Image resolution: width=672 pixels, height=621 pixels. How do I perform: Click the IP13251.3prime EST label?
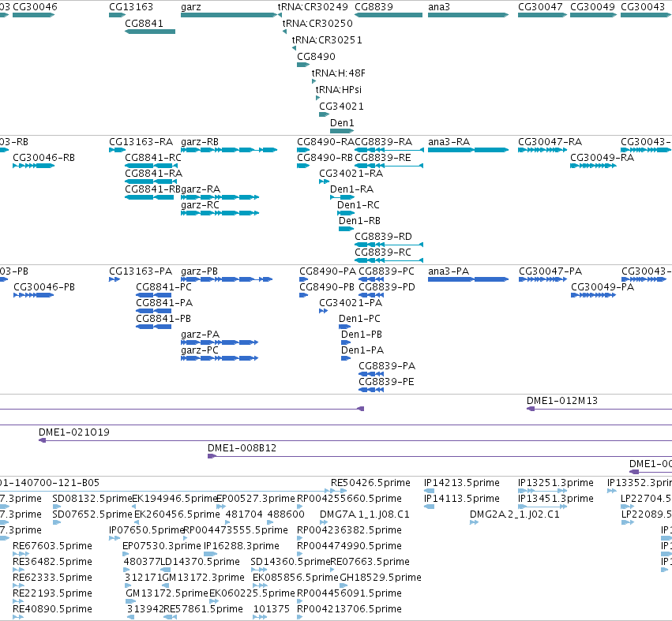pyautogui.click(x=556, y=483)
